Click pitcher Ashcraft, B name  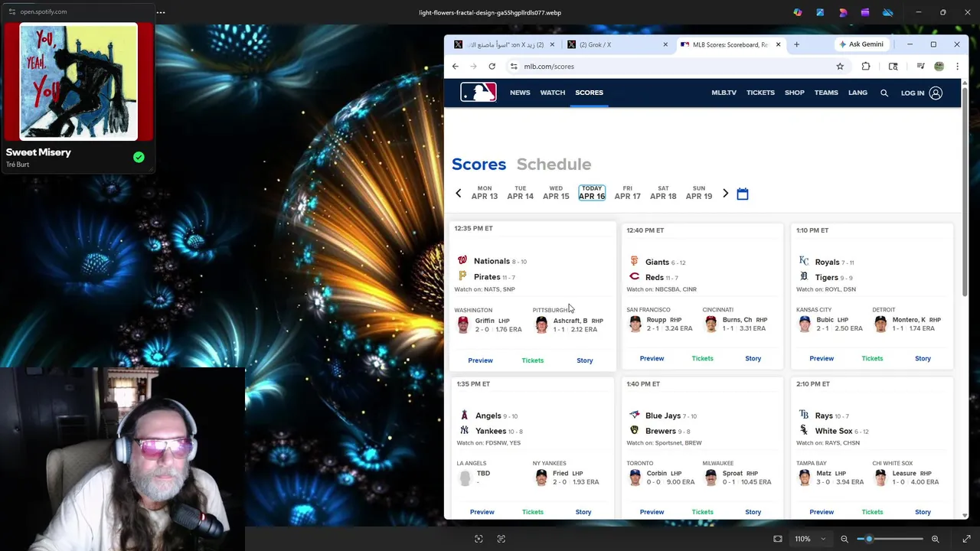point(570,321)
